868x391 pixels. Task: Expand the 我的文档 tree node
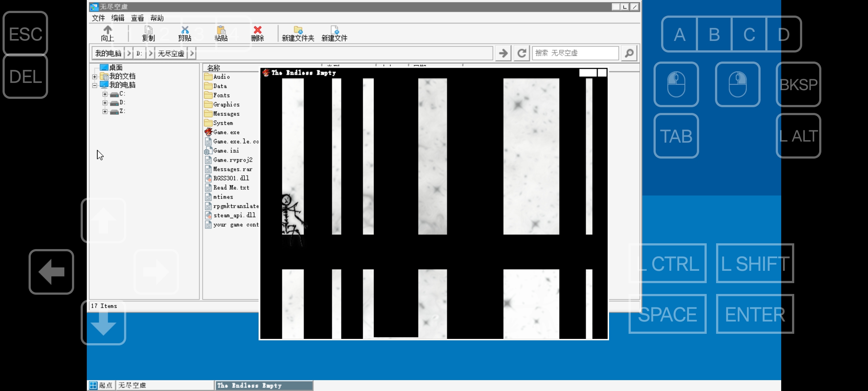(x=95, y=76)
